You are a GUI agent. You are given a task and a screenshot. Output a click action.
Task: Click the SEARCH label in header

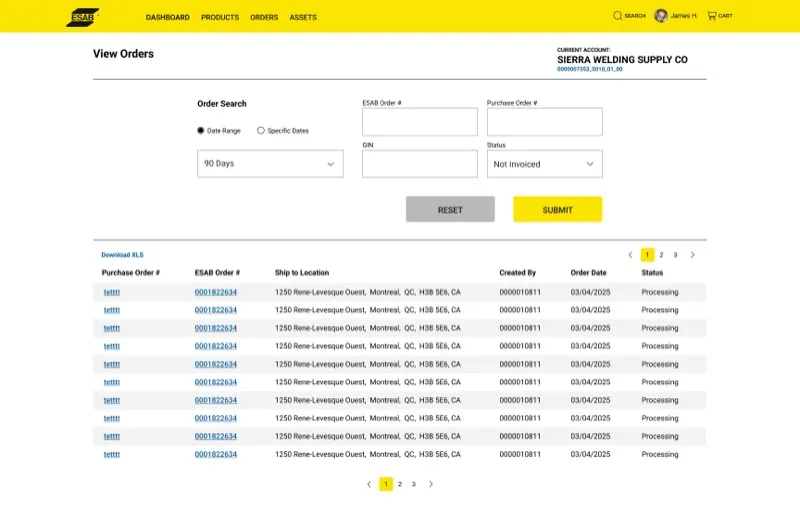635,16
